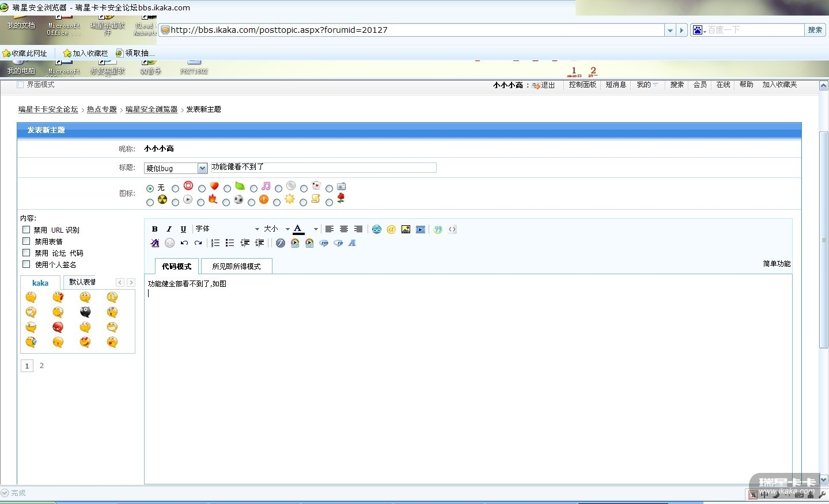
Task: Choose the music note topic icon
Action: pyautogui.click(x=266, y=186)
